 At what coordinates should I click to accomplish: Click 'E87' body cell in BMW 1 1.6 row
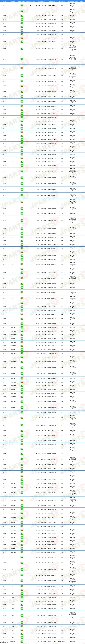click(x=62, y=11)
